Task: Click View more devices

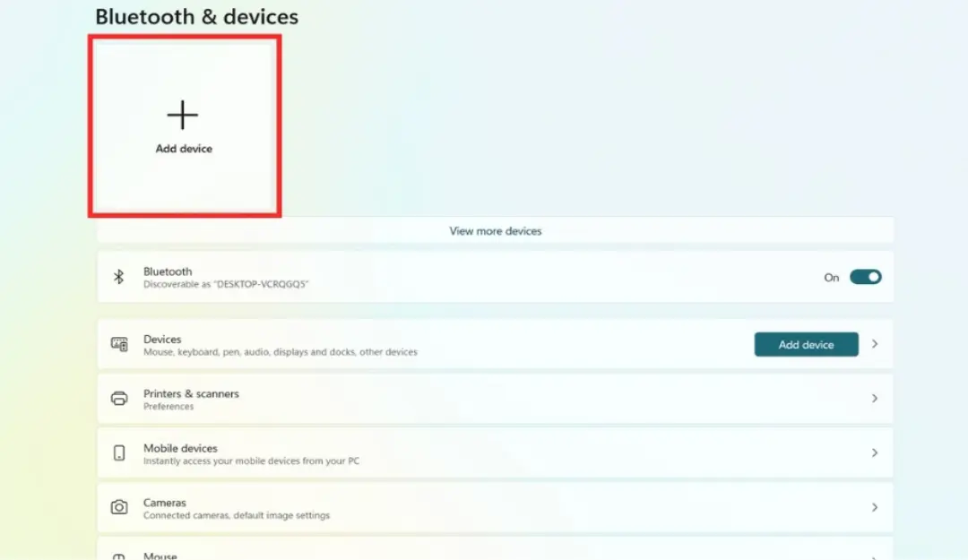Action: point(495,231)
